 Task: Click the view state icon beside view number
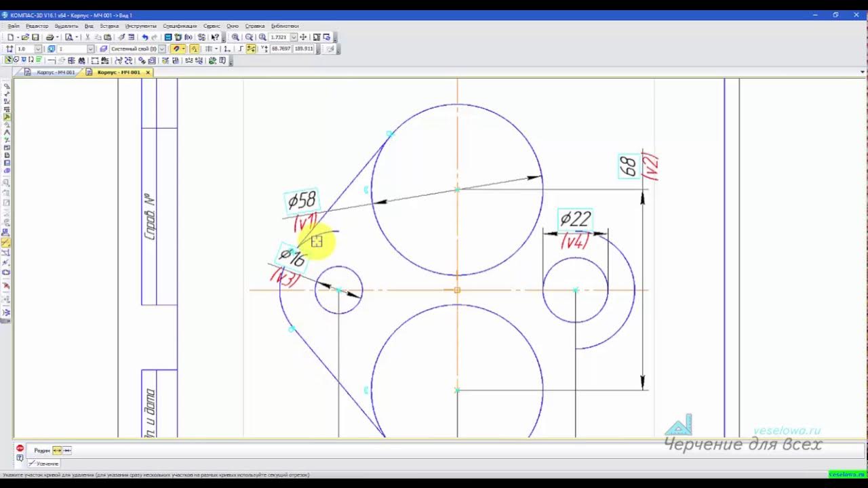coord(51,49)
